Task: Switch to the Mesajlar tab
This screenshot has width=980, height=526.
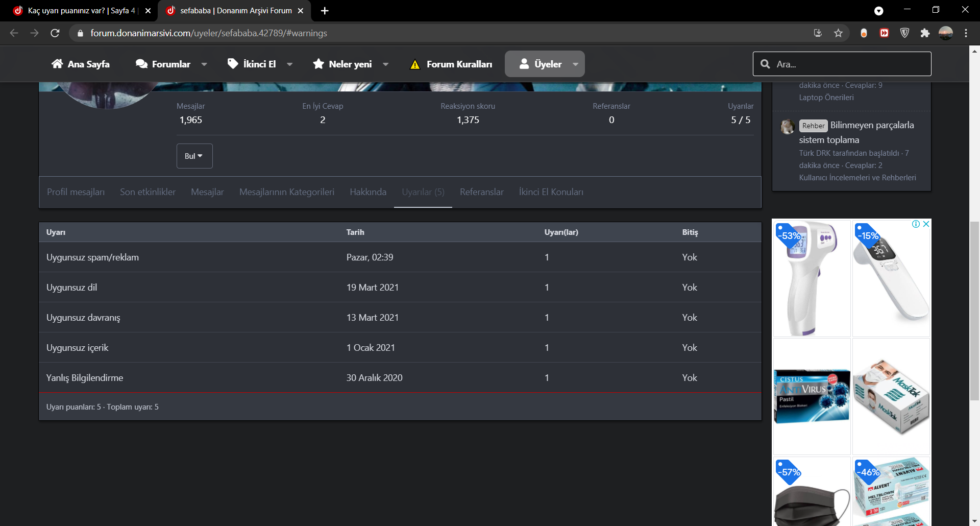Action: pyautogui.click(x=207, y=192)
